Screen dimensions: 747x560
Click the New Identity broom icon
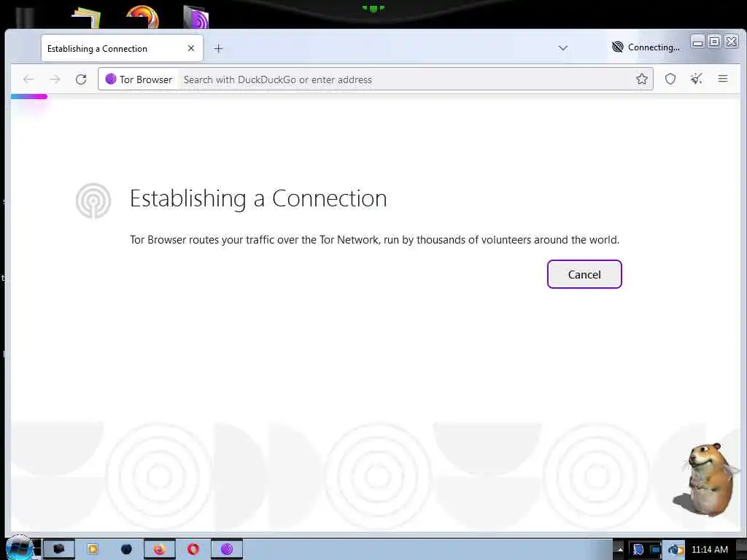tap(697, 79)
